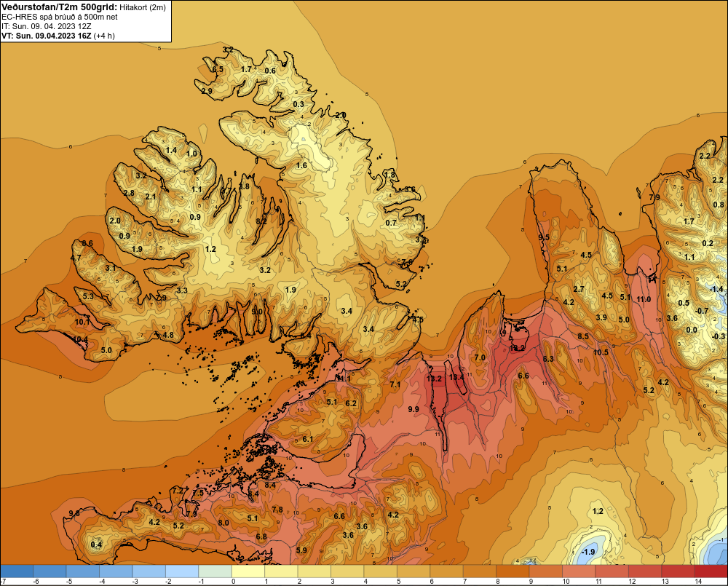Click the 7.1 temperature value
This screenshot has height=586, width=728.
395,384
